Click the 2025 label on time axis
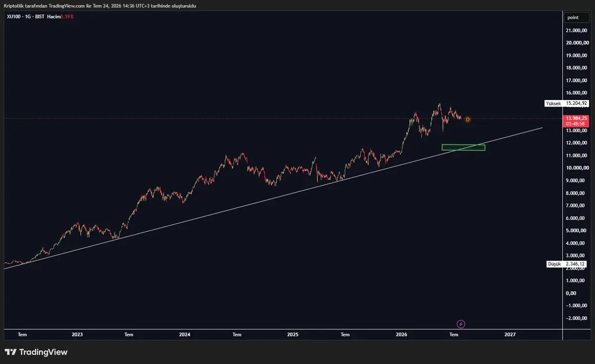The width and height of the screenshot is (595, 364). tap(293, 335)
